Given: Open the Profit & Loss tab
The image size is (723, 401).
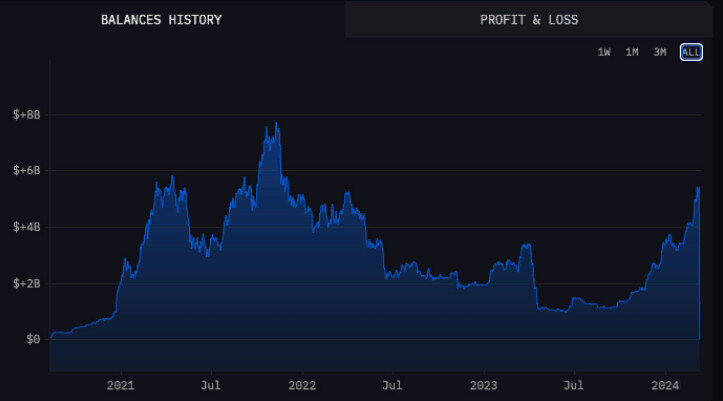Looking at the screenshot, I should click(529, 20).
